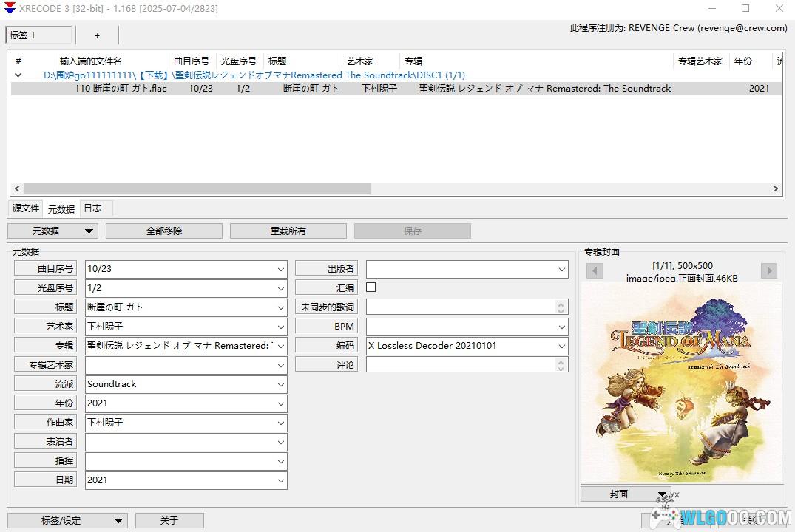Toggle the 汇编 compilation checkbox
Screen dimensions: 795x532
371,287
